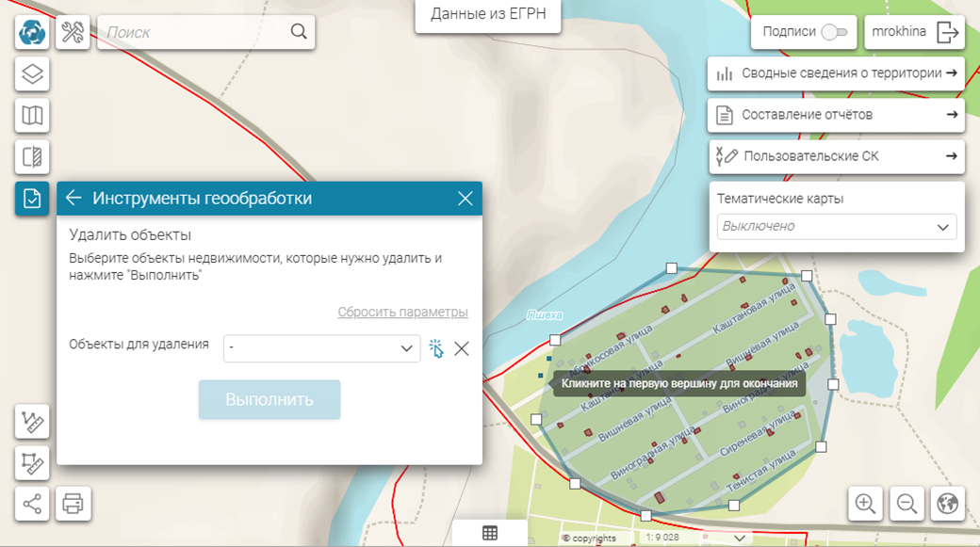The height and width of the screenshot is (547, 980).
Task: Select the measure distance tool
Action: coord(32,421)
